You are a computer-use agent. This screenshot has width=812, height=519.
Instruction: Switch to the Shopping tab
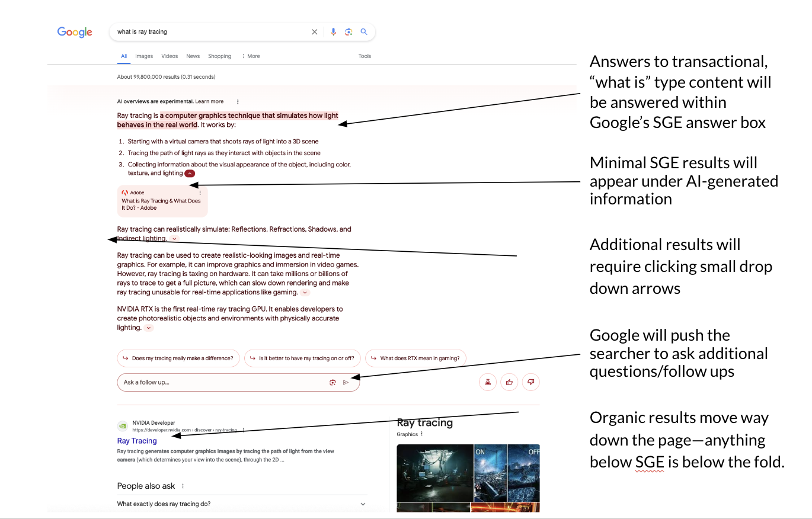[x=219, y=56]
